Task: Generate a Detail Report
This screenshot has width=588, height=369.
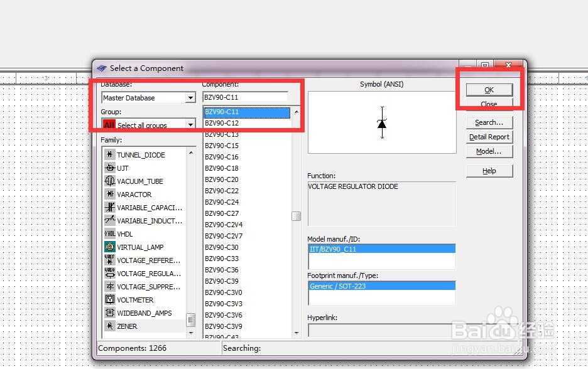Action: tap(489, 137)
